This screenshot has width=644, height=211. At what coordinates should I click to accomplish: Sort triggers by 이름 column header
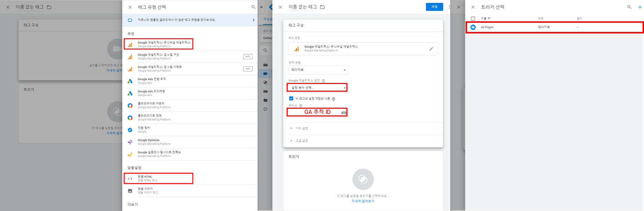pyautogui.click(x=486, y=18)
